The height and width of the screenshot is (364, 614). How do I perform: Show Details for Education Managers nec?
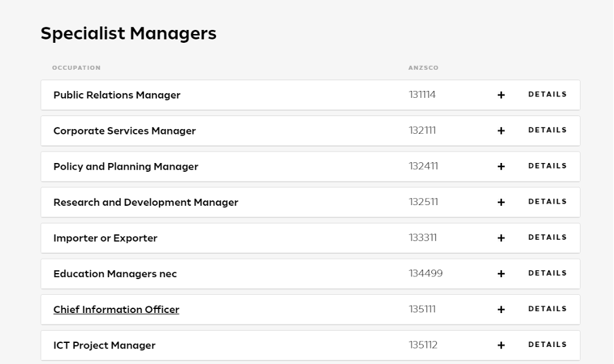[547, 273]
